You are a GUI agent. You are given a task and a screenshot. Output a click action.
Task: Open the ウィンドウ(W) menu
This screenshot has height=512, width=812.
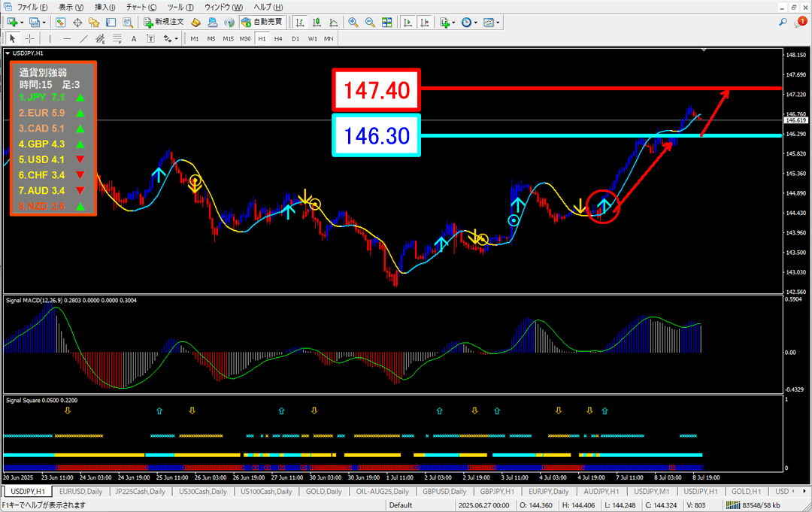223,8
